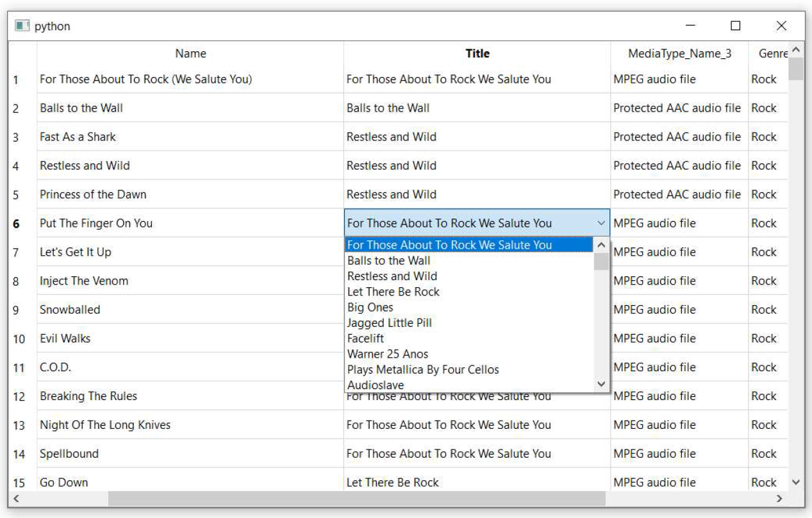Viewport: 812px width, 518px height.
Task: Click 'Let There Be Rock' title in row 15
Action: coord(477,481)
